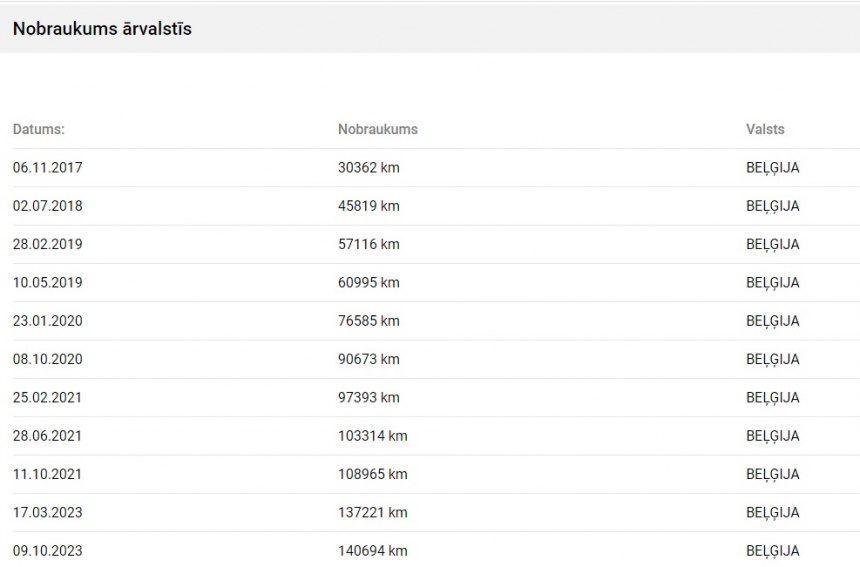Click the mileage 90673 km
The width and height of the screenshot is (860, 567).
pos(369,359)
